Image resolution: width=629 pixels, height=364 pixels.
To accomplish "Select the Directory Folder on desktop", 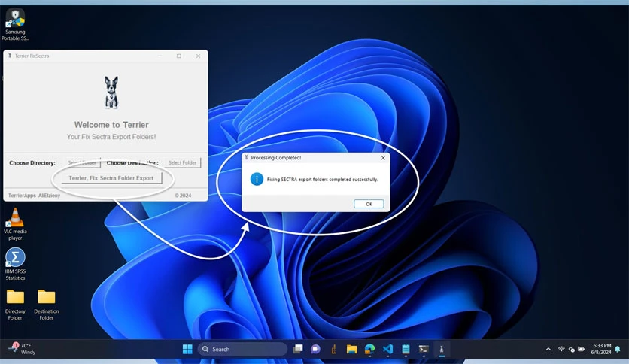I will [x=15, y=305].
